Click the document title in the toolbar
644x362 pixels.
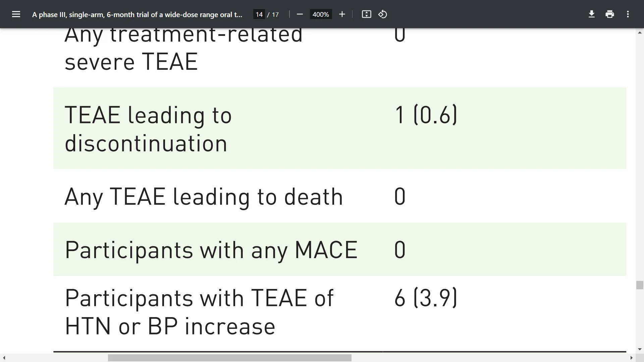[137, 14]
